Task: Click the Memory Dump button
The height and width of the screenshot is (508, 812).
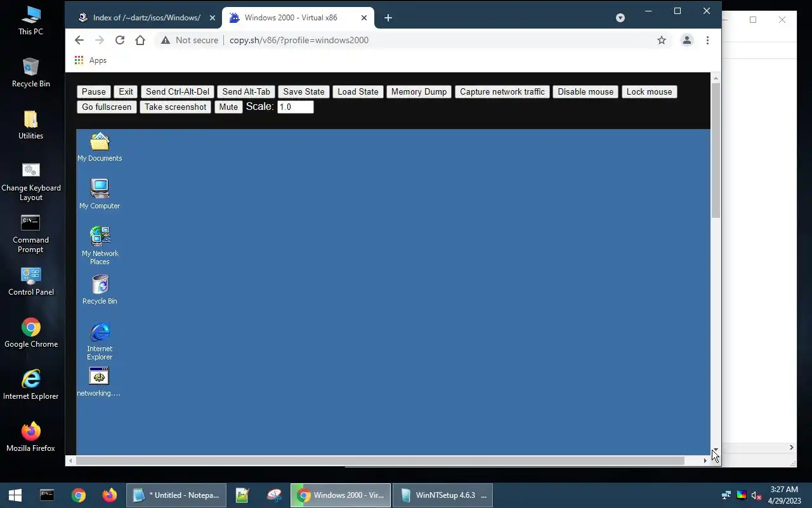Action: (x=419, y=91)
